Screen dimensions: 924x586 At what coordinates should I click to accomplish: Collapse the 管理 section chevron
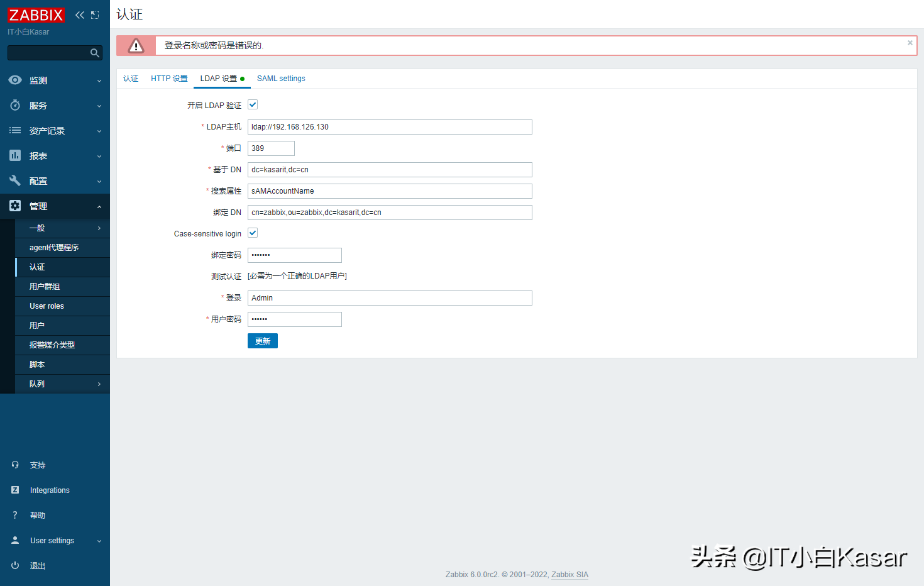tap(99, 207)
